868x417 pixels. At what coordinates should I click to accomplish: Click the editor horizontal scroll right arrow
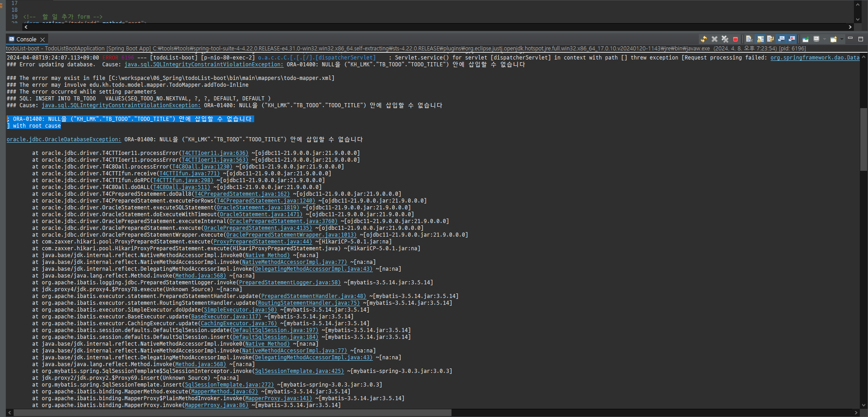click(850, 27)
